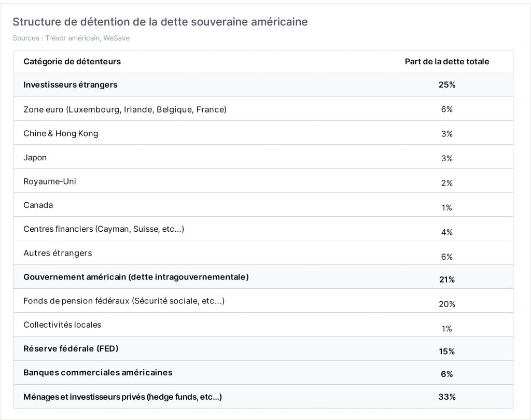Select the 'Sources : Trésor américain, WeSave' line
The width and height of the screenshot is (531, 420).
71,38
